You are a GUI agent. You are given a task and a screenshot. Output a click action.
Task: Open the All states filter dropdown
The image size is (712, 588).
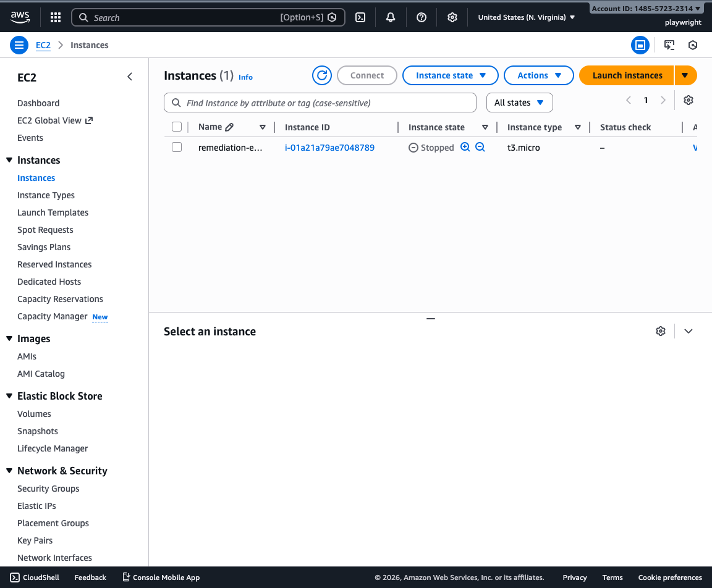pyautogui.click(x=519, y=103)
